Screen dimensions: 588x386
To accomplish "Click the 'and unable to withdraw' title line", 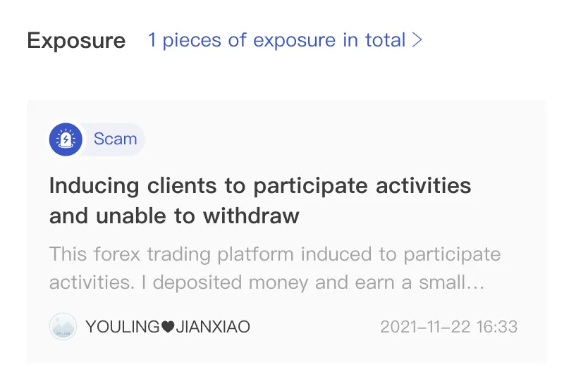I will (x=174, y=216).
